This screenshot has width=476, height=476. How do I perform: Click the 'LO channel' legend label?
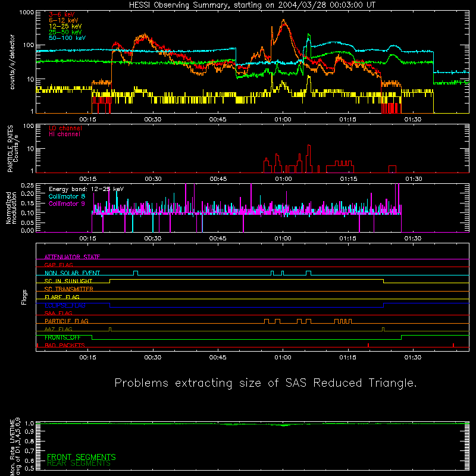[x=65, y=128]
